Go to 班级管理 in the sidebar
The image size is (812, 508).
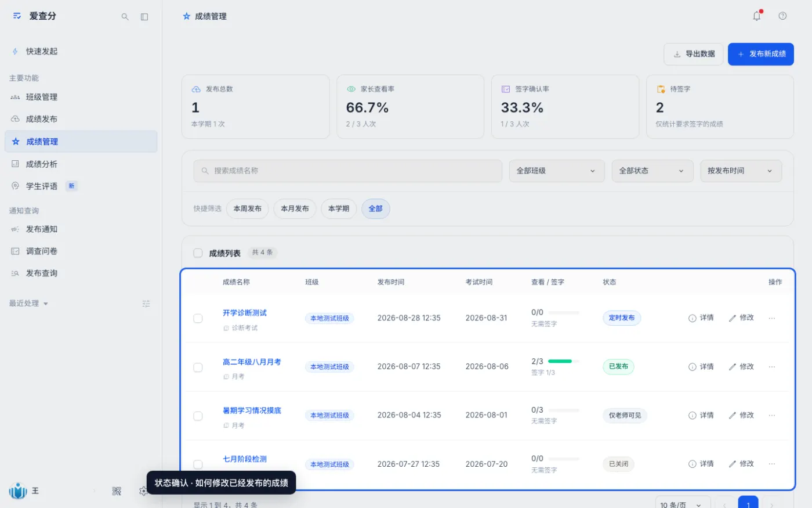[x=81, y=97]
